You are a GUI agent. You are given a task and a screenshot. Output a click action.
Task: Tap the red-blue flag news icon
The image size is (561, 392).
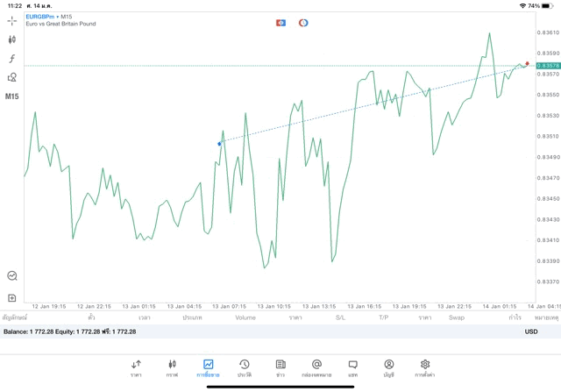point(280,22)
